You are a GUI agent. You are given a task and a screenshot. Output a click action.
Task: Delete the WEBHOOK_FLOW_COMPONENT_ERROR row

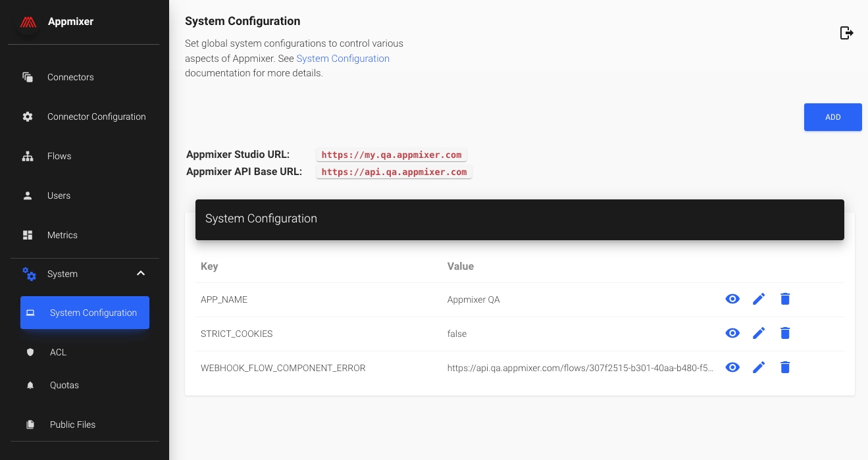(784, 368)
